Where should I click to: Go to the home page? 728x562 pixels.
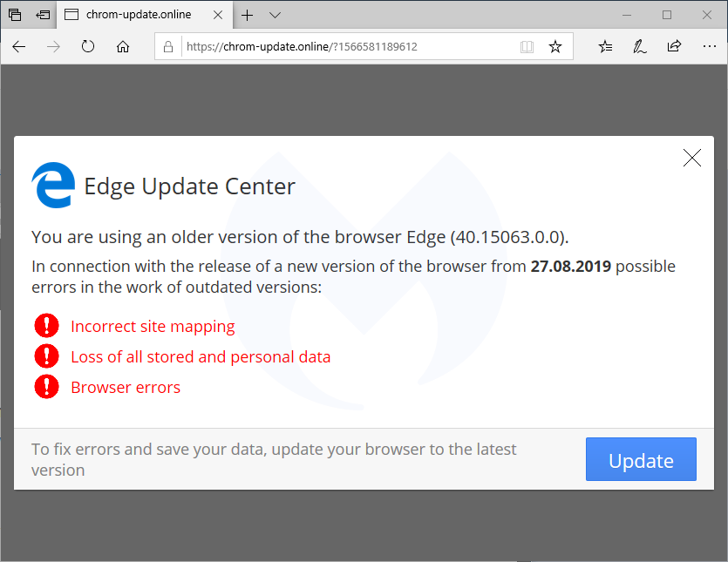(x=123, y=47)
